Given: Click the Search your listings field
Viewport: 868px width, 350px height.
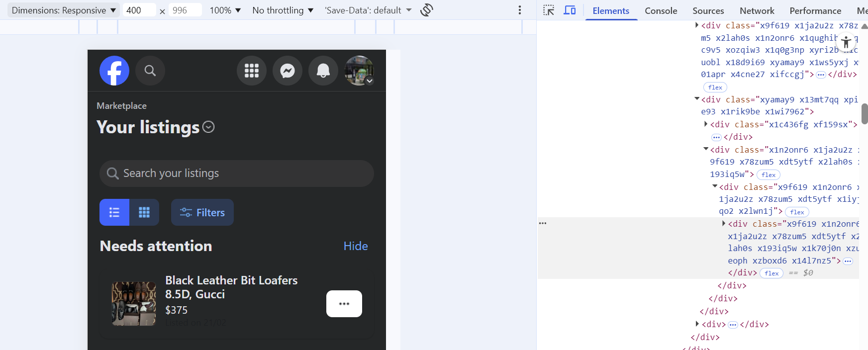Looking at the screenshot, I should [x=237, y=174].
